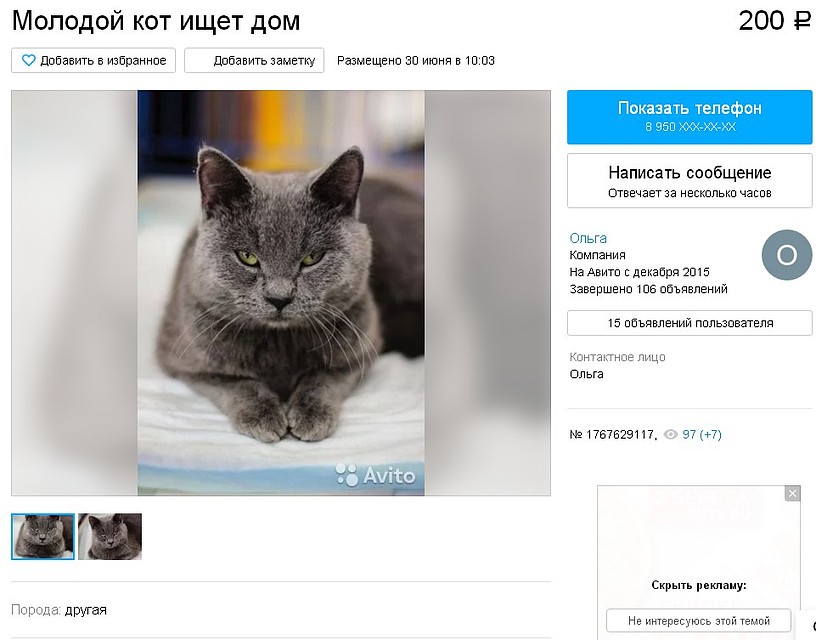Click the eye icon showing views count

[671, 434]
